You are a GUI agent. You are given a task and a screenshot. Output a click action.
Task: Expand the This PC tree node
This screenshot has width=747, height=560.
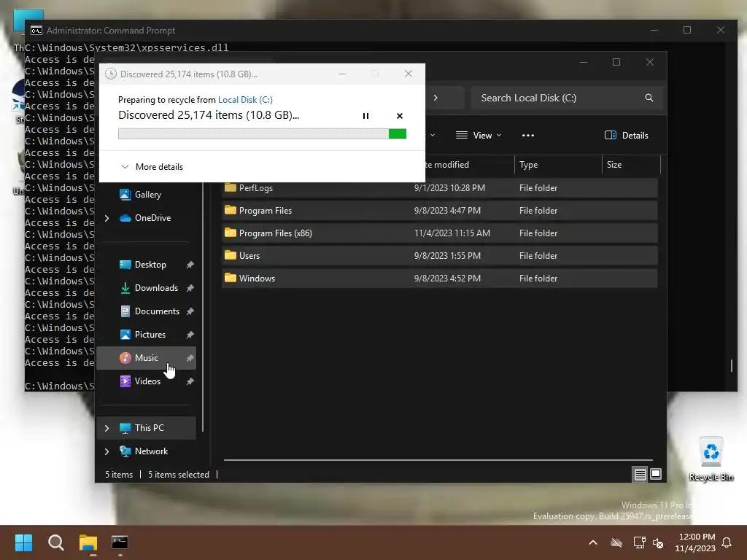[107, 428]
